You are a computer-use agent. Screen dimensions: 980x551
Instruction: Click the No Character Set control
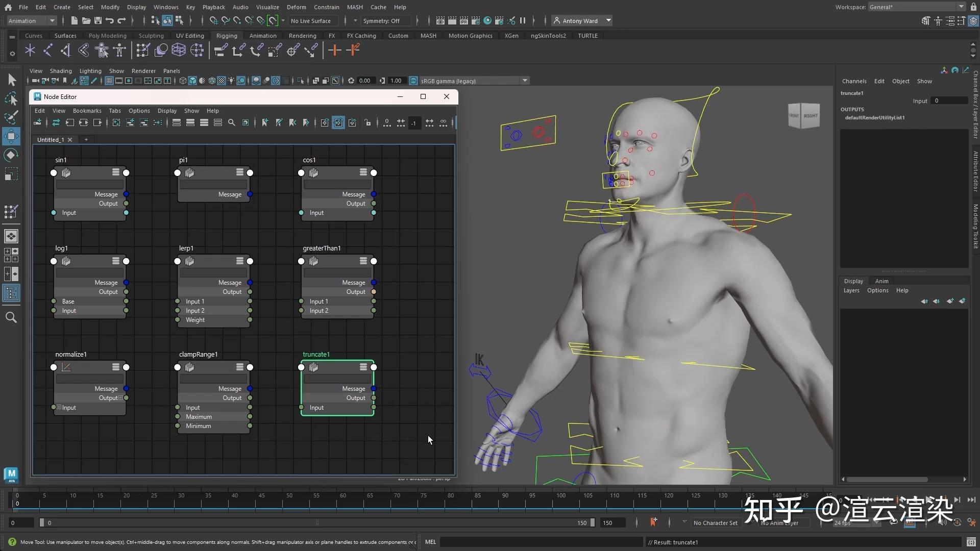click(x=716, y=522)
